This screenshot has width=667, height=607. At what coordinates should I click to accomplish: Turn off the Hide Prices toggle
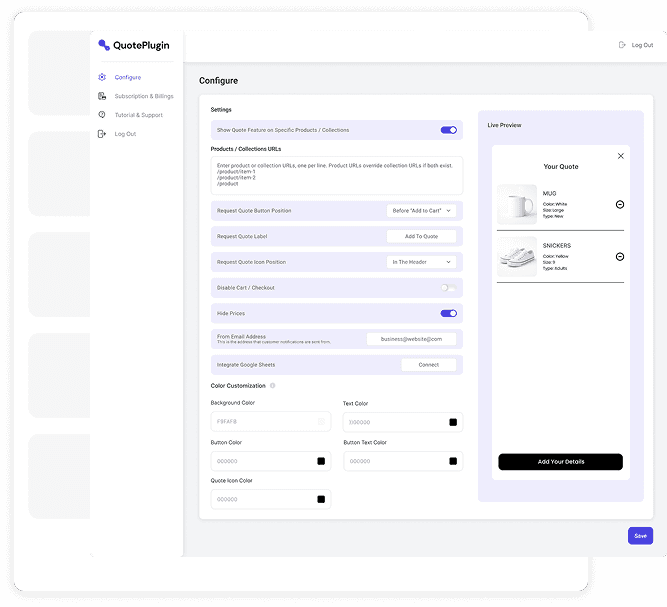tap(448, 313)
